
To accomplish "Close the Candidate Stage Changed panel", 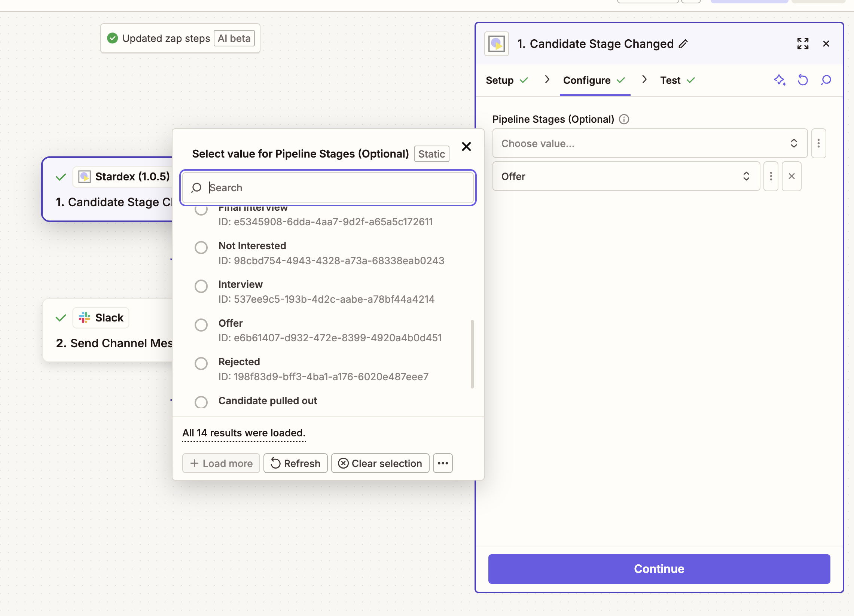I will 826,44.
